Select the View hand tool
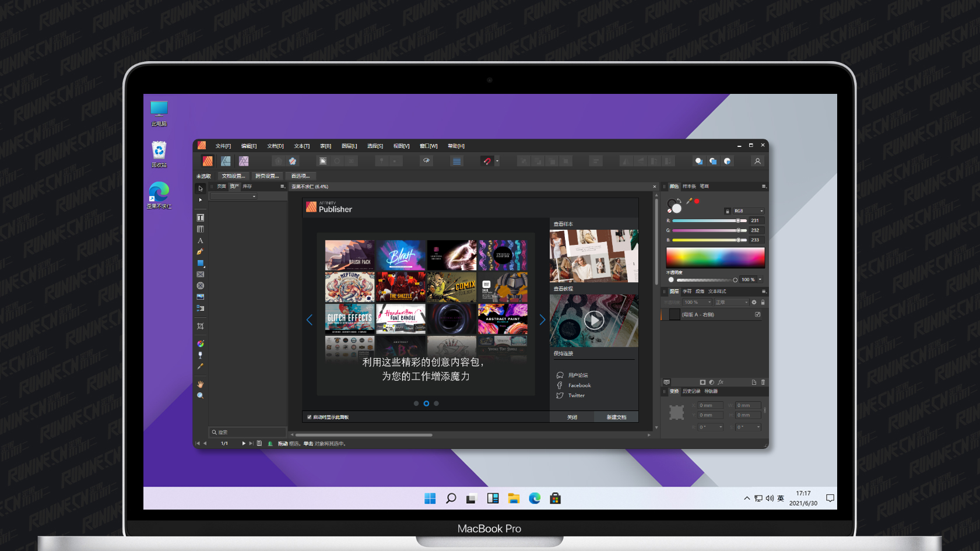Viewport: 980px width, 551px height. (201, 384)
